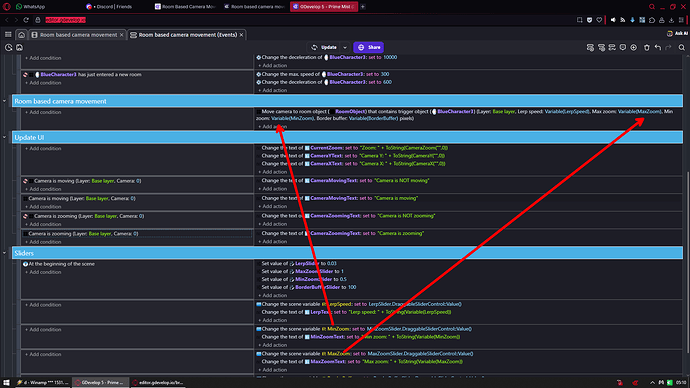Screen dimensions: 690x388
Task: Click the preview history icon beside the clock
Action: coord(19,48)
